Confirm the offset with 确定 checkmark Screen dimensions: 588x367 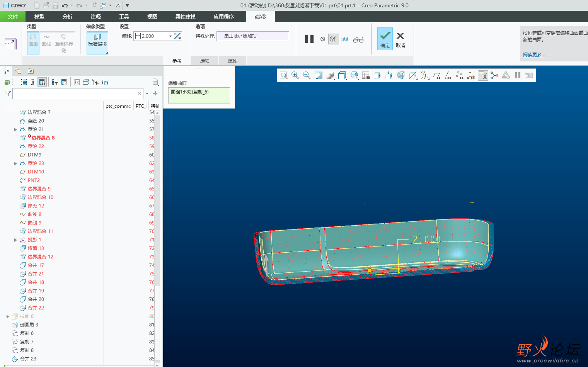pos(385,39)
